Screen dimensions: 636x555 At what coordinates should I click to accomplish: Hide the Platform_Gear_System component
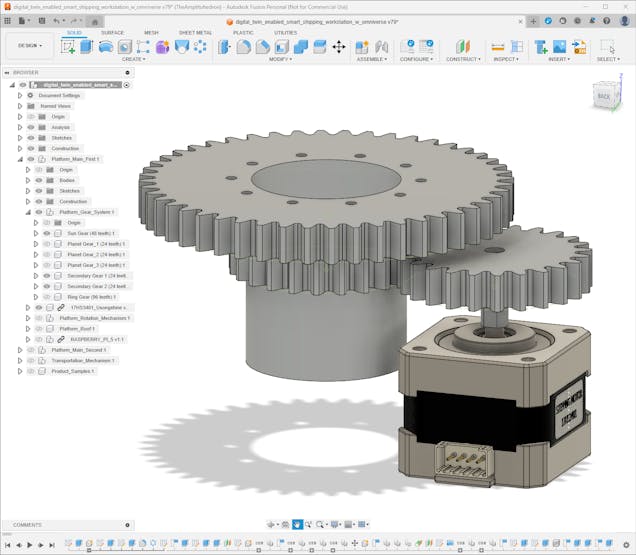[39, 212]
